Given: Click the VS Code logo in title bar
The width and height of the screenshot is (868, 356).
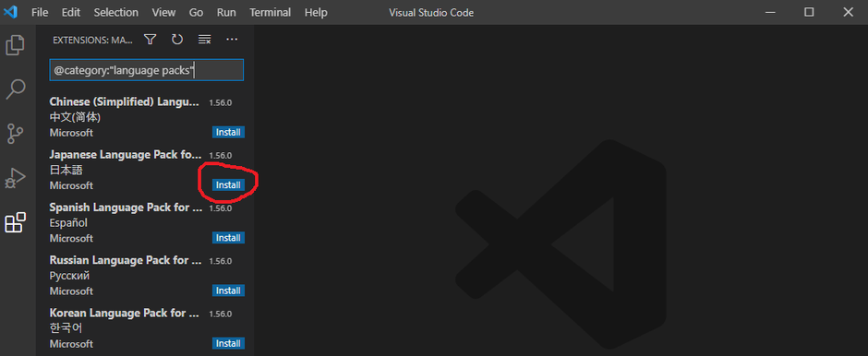Looking at the screenshot, I should point(10,12).
